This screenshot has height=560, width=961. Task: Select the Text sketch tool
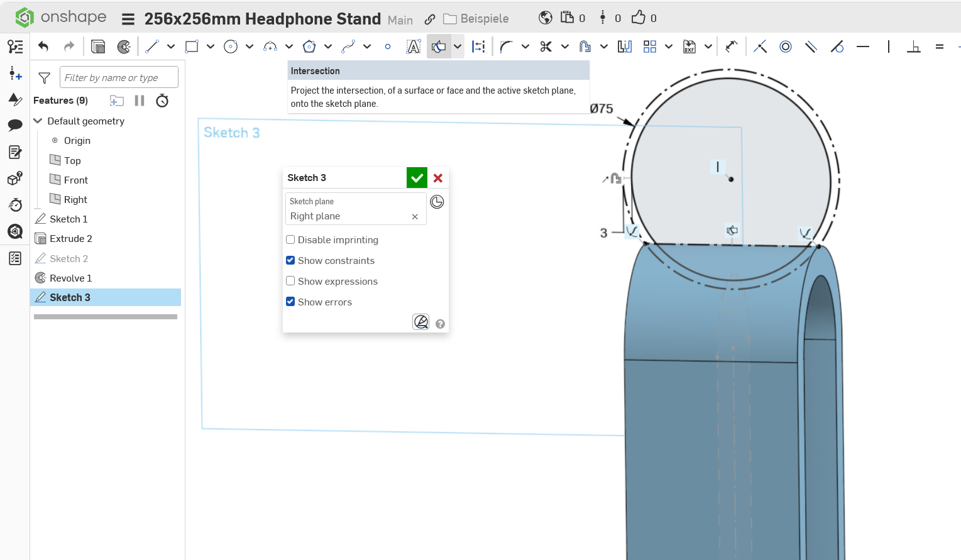(414, 47)
